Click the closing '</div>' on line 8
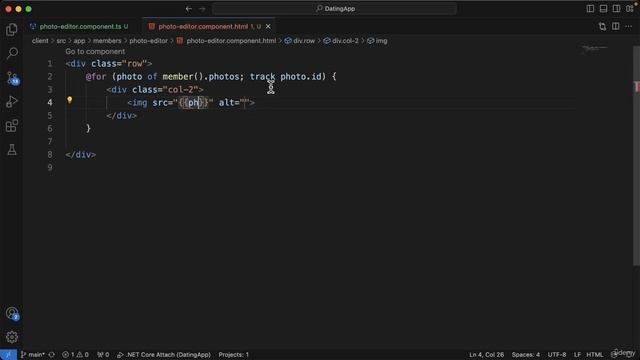Screen dimensions: 640x360 81,155
